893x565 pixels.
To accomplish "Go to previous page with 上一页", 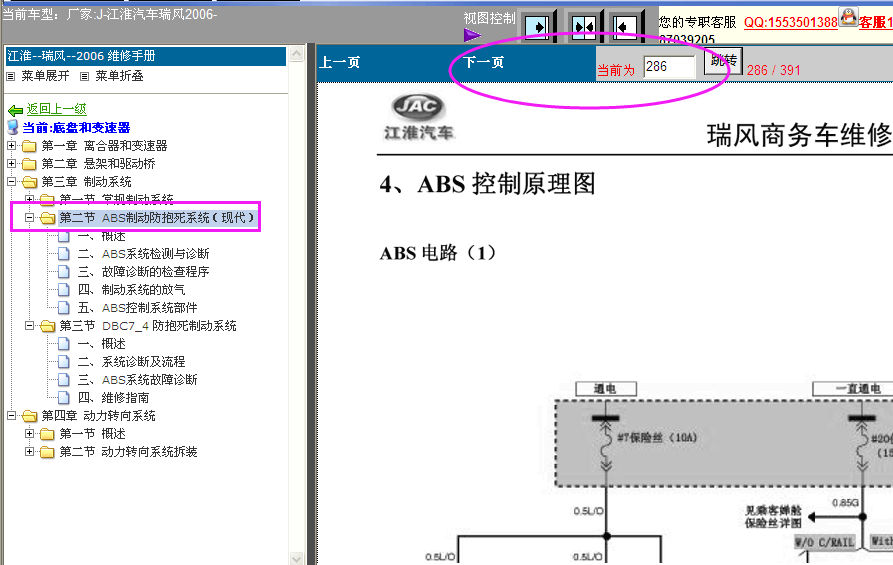I will pos(340,62).
